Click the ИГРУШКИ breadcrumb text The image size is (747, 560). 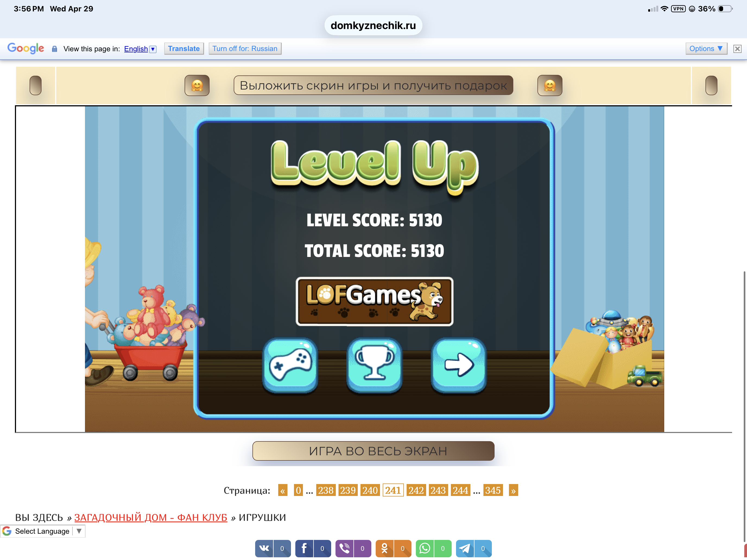[262, 517]
